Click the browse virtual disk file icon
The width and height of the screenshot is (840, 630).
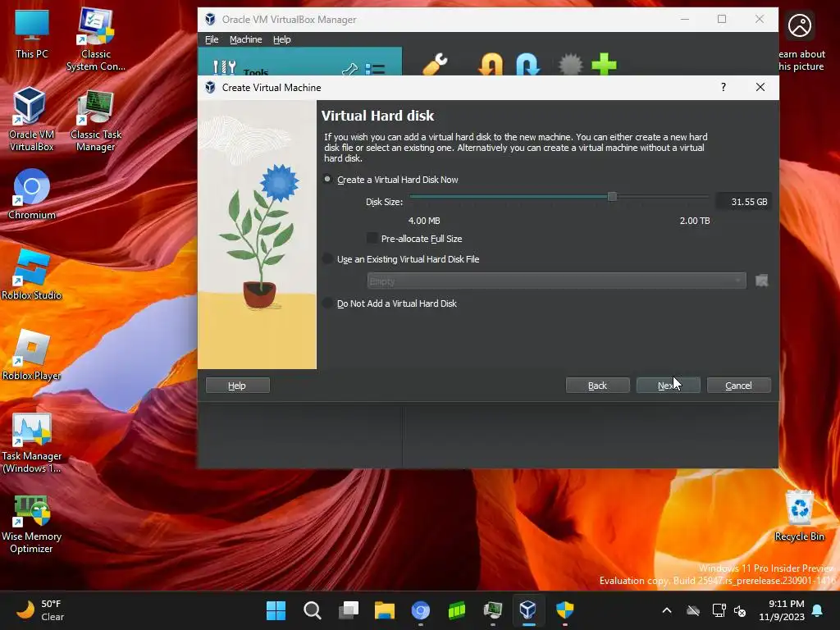[x=761, y=281]
